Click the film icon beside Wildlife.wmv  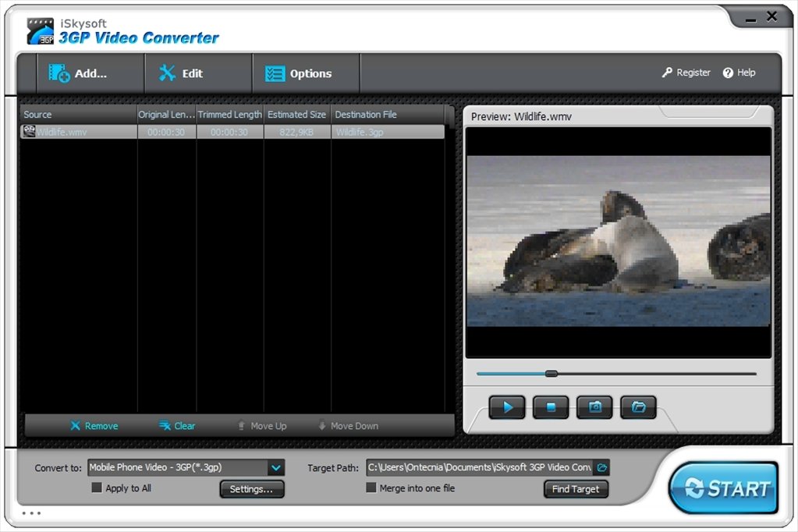29,132
